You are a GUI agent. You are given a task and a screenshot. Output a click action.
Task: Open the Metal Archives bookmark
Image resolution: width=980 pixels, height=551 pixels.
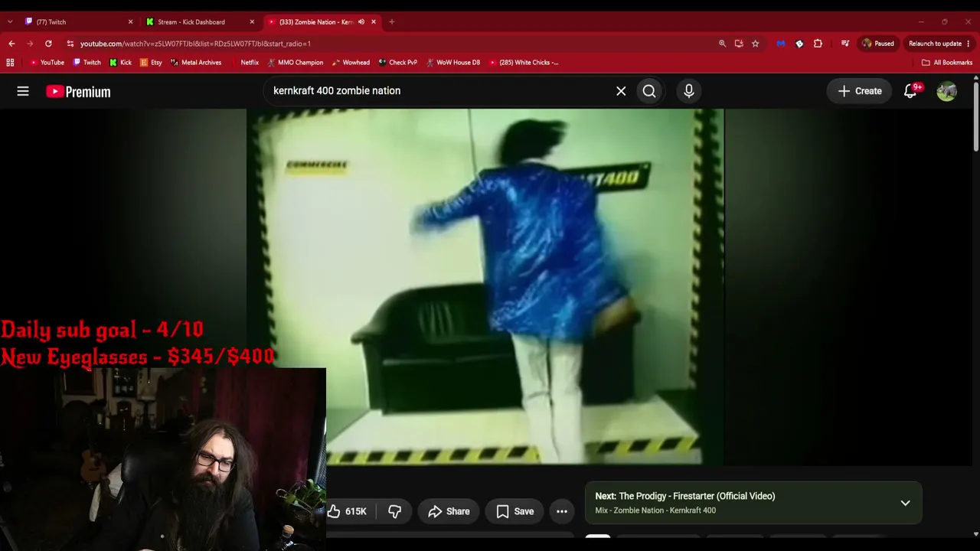point(196,63)
